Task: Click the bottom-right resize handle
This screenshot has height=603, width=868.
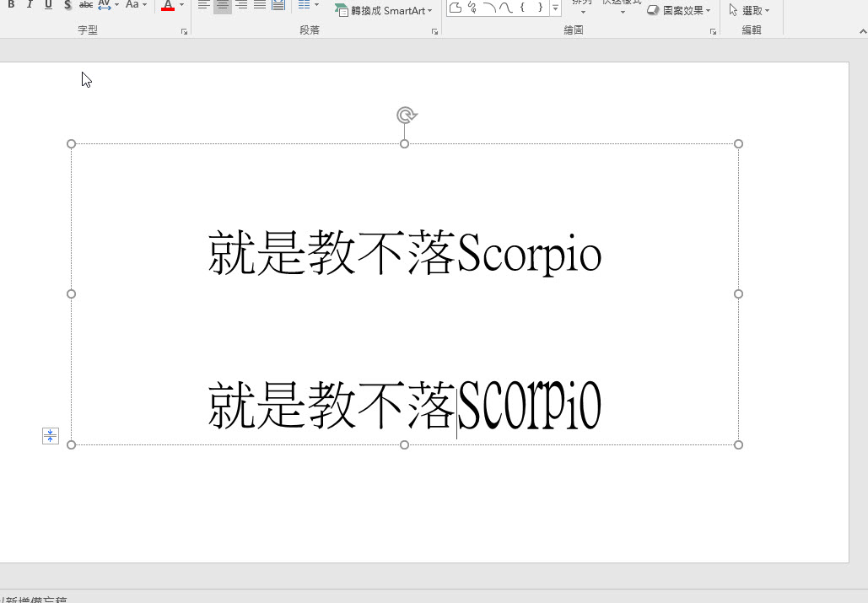Action: click(738, 444)
